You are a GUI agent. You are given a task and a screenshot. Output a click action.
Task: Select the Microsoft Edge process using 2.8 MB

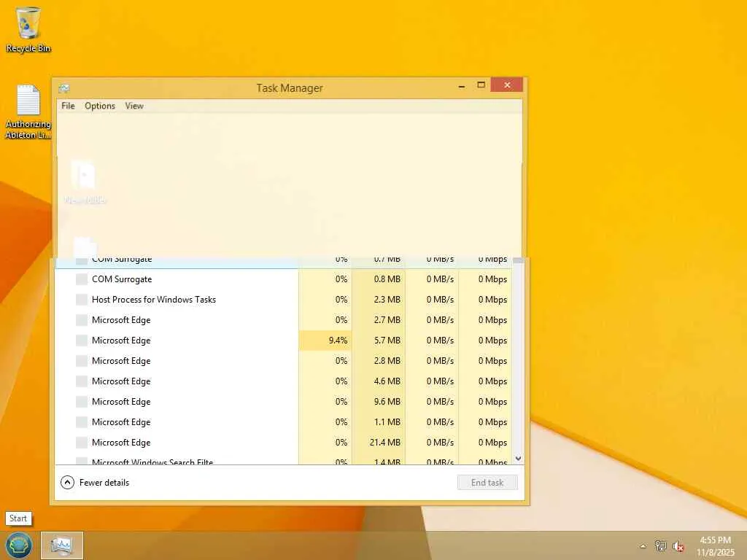(x=284, y=361)
